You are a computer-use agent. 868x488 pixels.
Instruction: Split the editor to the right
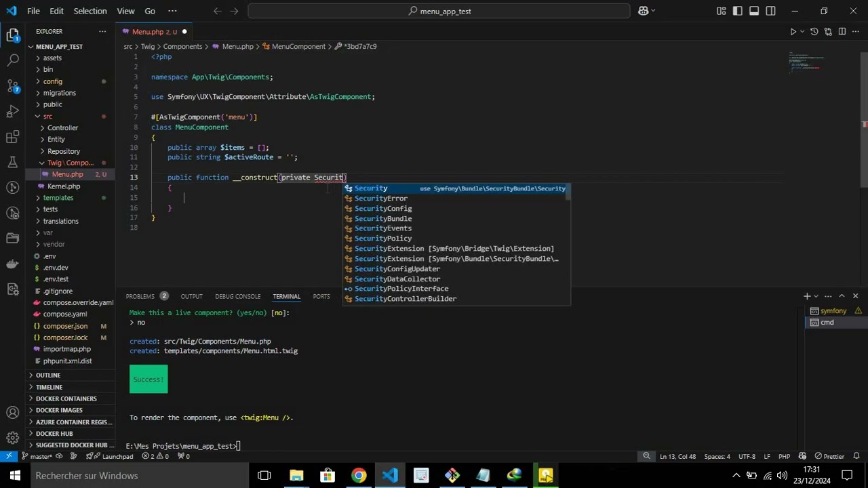(x=842, y=32)
